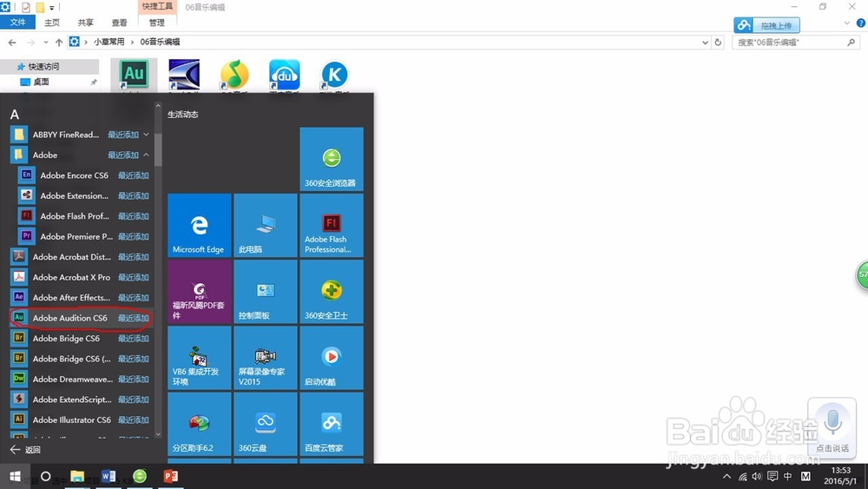
Task: Open recent locations dropdown in Explorer
Action: coord(45,42)
